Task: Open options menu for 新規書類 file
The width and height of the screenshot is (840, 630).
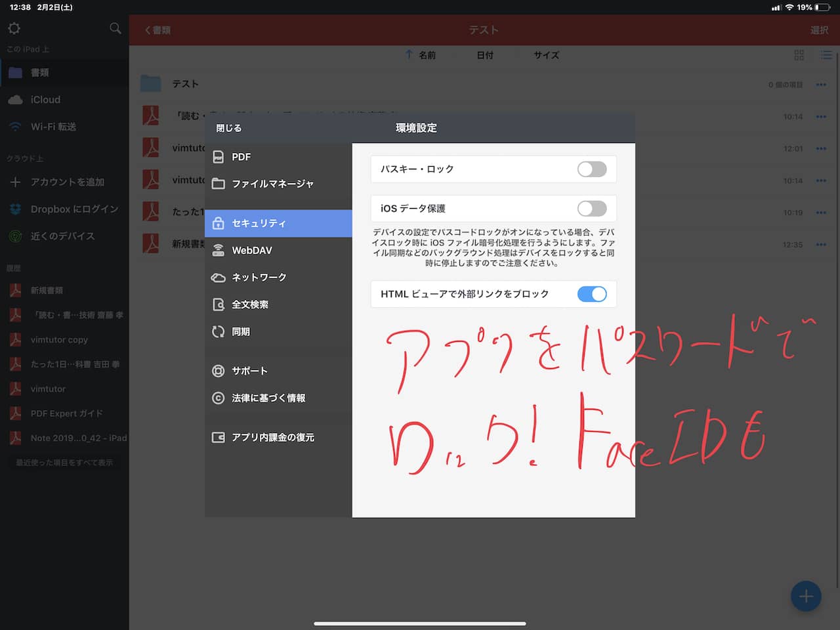Action: tap(821, 244)
